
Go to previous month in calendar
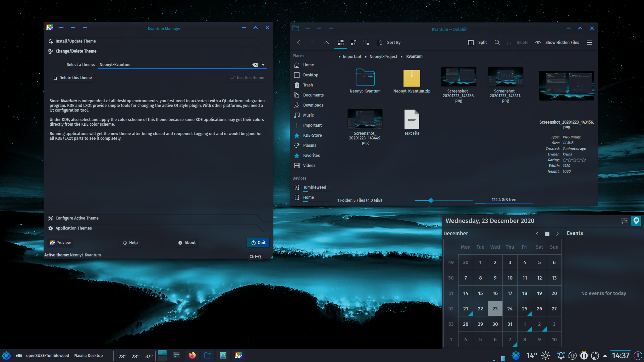(x=537, y=234)
